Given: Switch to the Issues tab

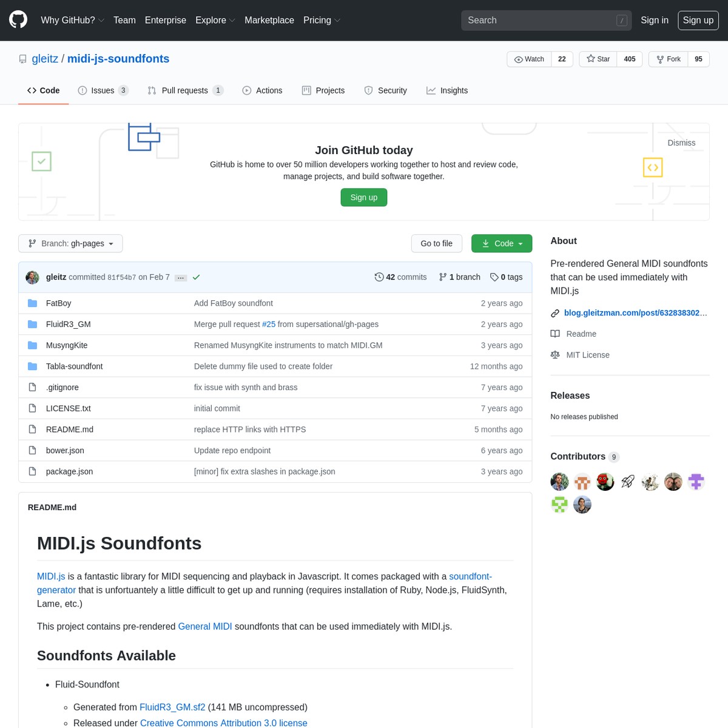Looking at the screenshot, I should coord(103,90).
